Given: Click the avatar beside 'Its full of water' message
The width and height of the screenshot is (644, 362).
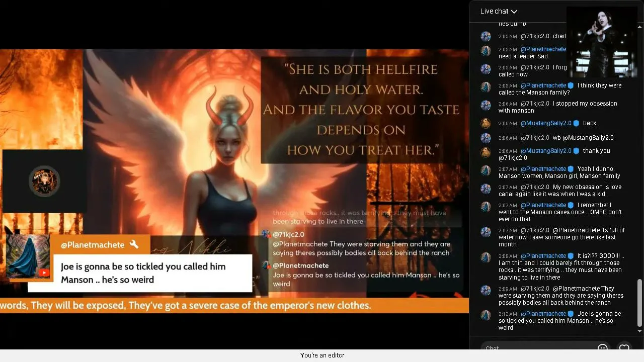Looking at the screenshot, I should pyautogui.click(x=486, y=232).
